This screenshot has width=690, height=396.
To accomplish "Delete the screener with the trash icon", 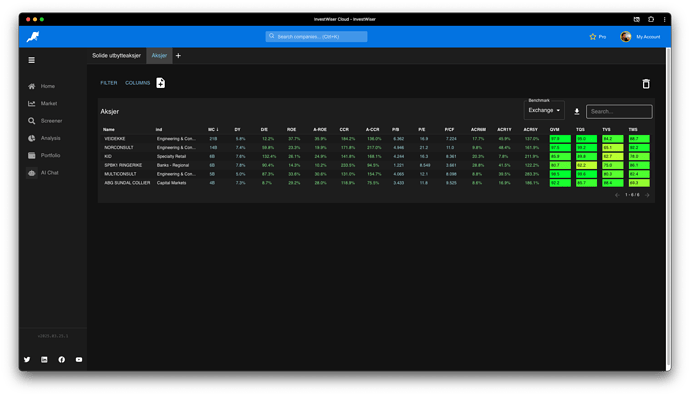I will (646, 84).
